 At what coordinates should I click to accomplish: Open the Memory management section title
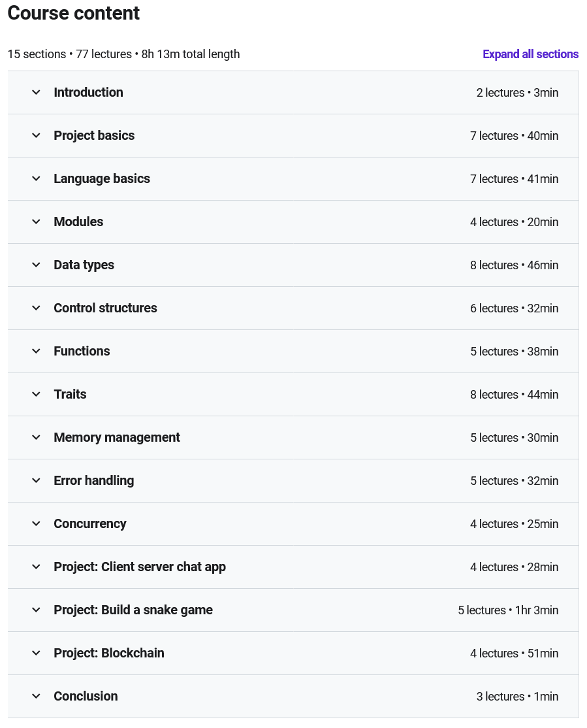(117, 438)
